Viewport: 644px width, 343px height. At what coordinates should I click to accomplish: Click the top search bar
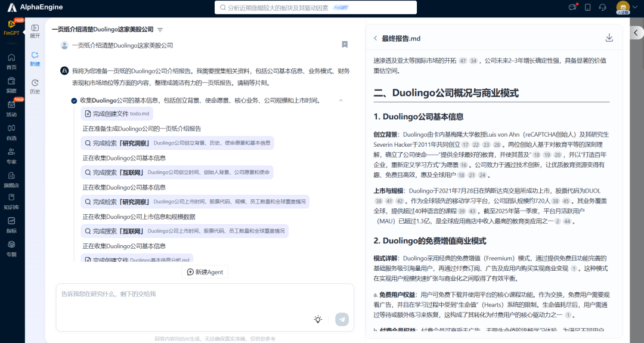(x=315, y=7)
